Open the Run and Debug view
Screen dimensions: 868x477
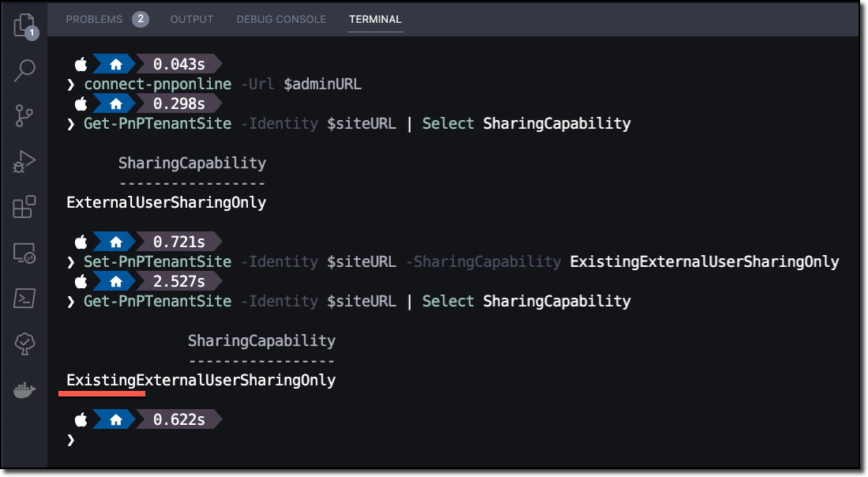click(x=24, y=161)
